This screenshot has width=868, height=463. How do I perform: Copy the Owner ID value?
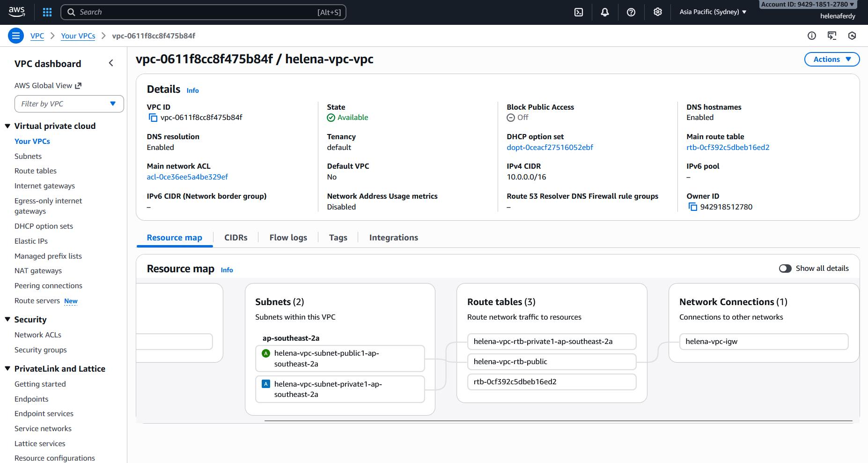point(692,207)
